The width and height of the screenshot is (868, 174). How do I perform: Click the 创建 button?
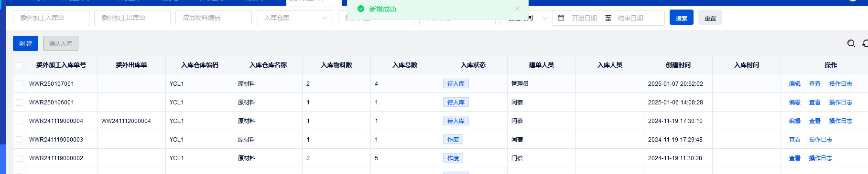click(x=25, y=43)
